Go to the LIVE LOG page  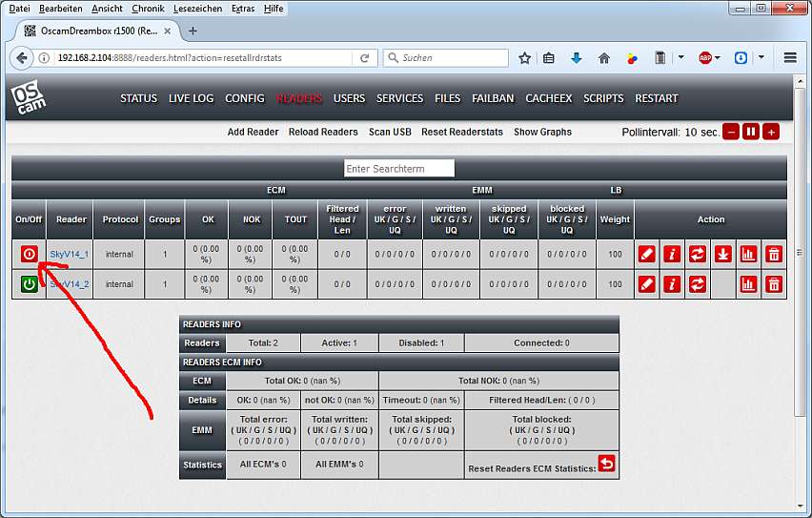coord(191,98)
